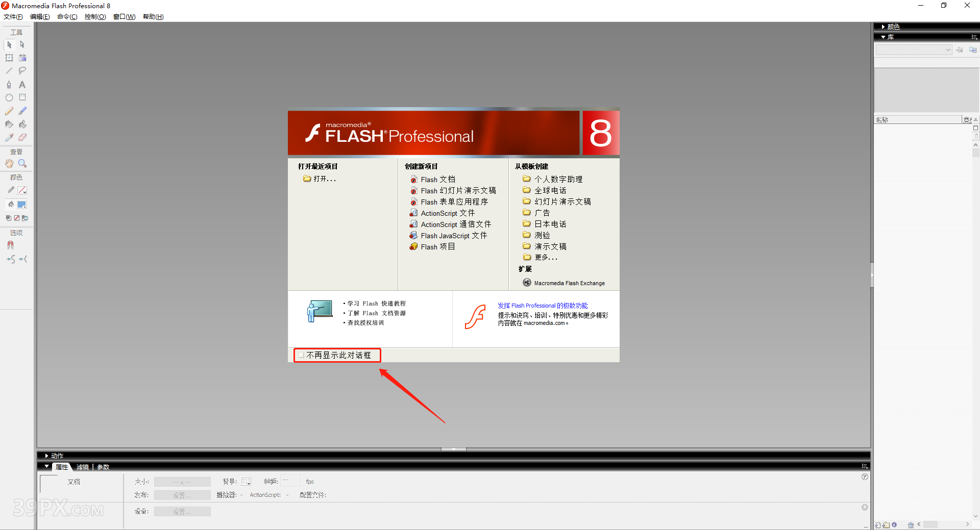Image resolution: width=980 pixels, height=530 pixels.
Task: Open the 库 panel options menu
Action: pyautogui.click(x=974, y=37)
